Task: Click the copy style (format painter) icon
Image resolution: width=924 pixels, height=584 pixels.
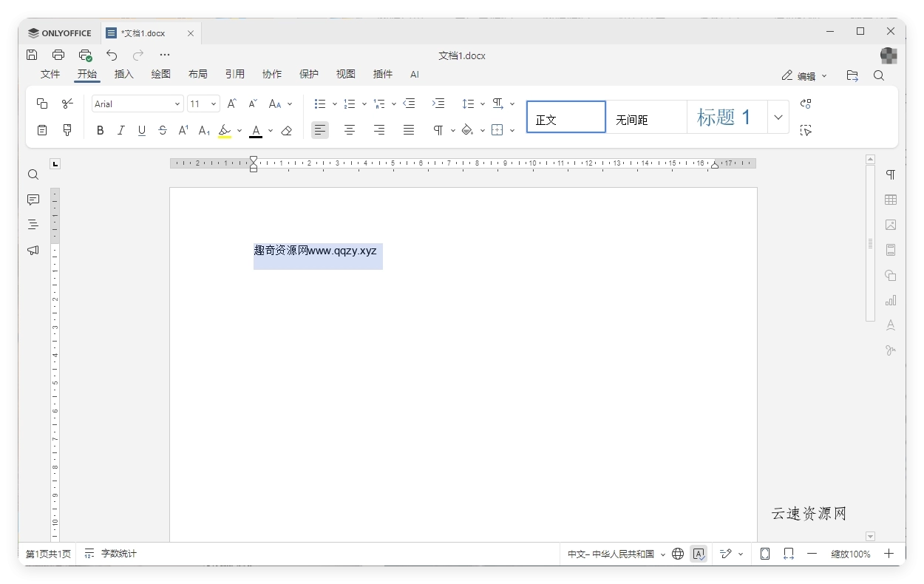Action: (x=67, y=129)
